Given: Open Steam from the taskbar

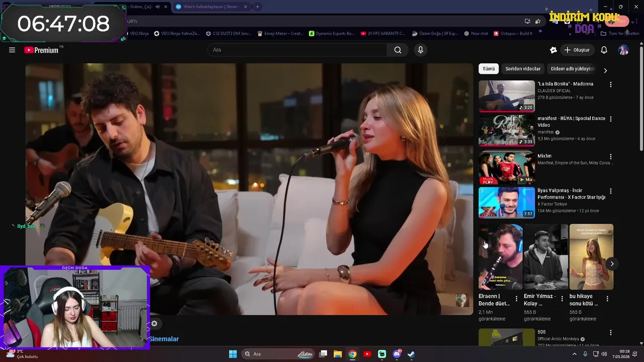Looking at the screenshot, I should coord(411,354).
